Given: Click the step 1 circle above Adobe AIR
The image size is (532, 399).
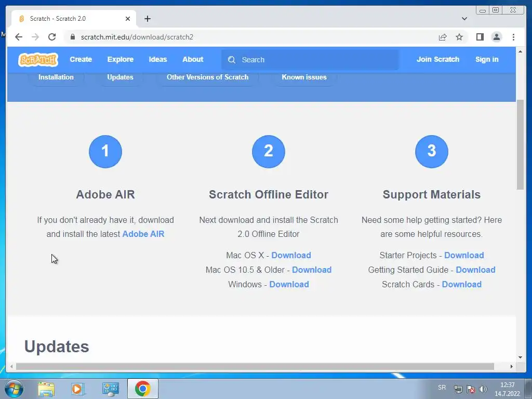Looking at the screenshot, I should point(105,151).
